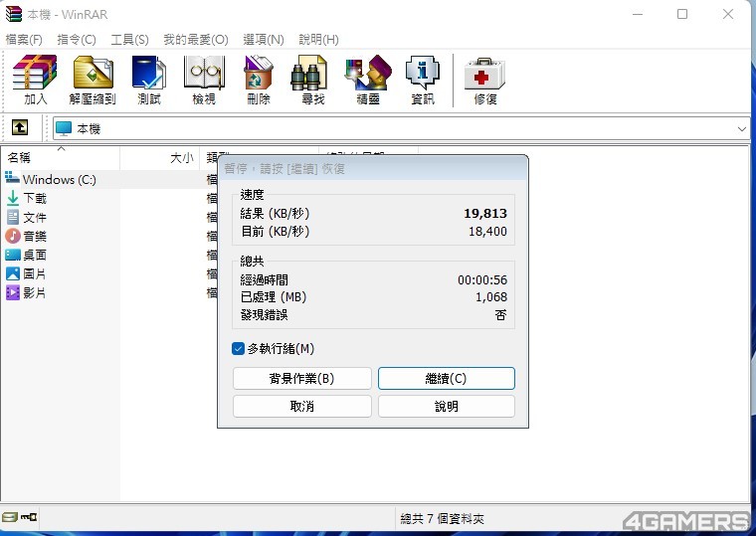Click the drive icon in status bar
The width and height of the screenshot is (756, 536).
coord(10,517)
